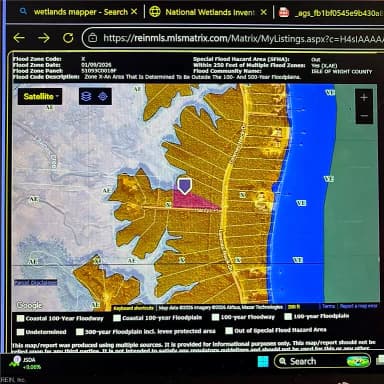Close the wetlands mapper Search tab
384x384 pixels.
tap(134, 12)
